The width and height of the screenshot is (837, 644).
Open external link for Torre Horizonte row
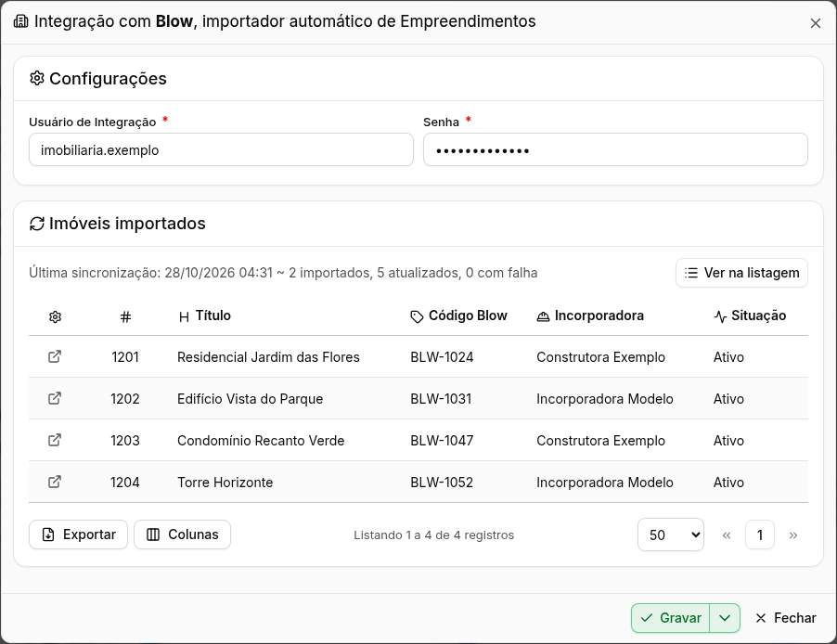pos(55,481)
